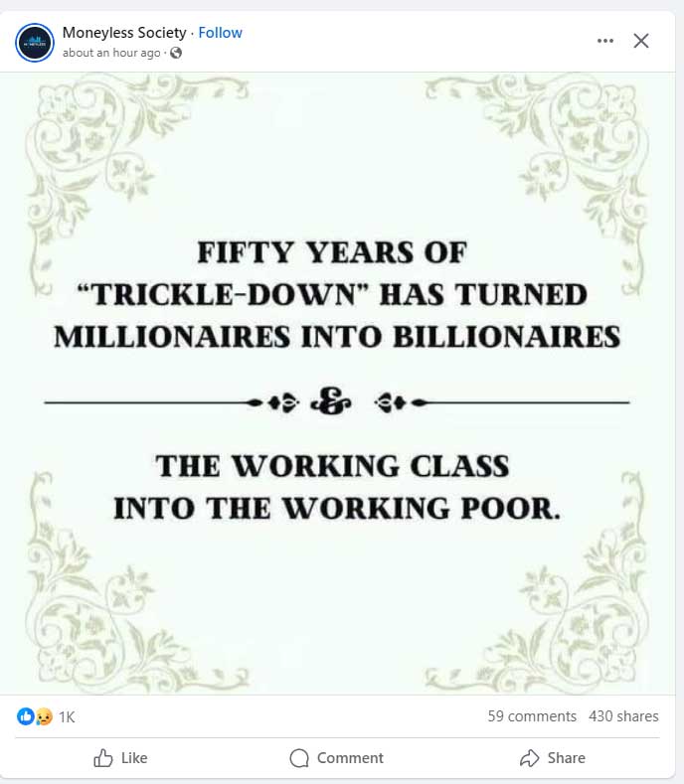Click the speech bubble Comment icon
684x784 pixels.
coord(299,758)
